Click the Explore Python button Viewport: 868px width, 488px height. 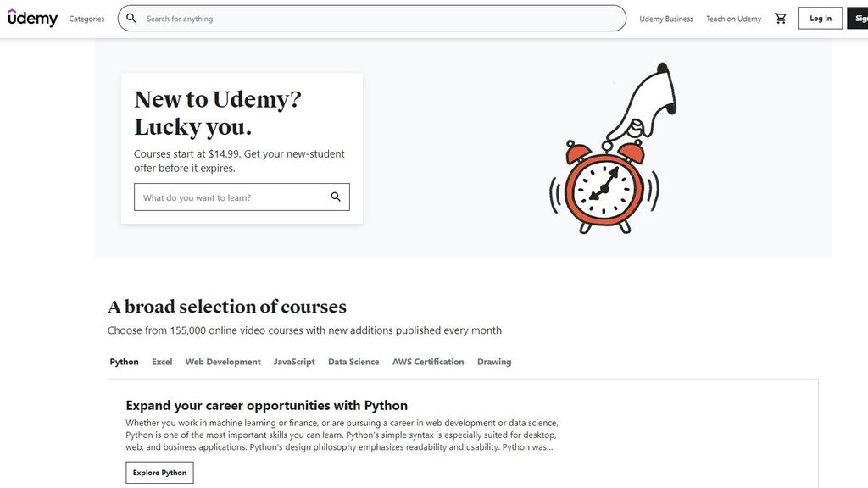point(159,472)
